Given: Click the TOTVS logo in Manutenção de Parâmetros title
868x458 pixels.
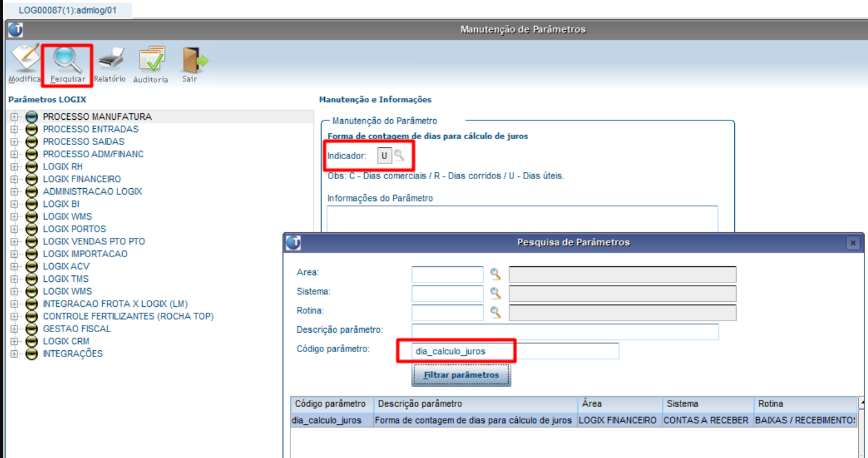Looking at the screenshot, I should [x=15, y=29].
